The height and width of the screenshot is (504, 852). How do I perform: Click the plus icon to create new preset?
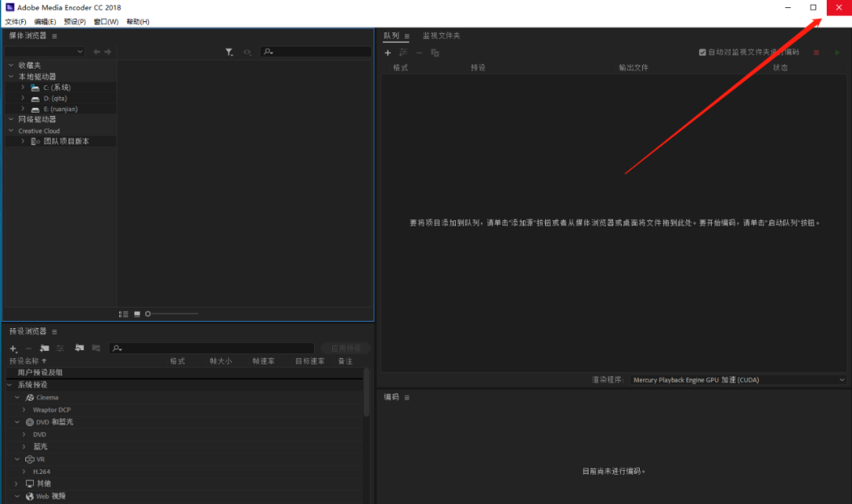[x=13, y=349]
